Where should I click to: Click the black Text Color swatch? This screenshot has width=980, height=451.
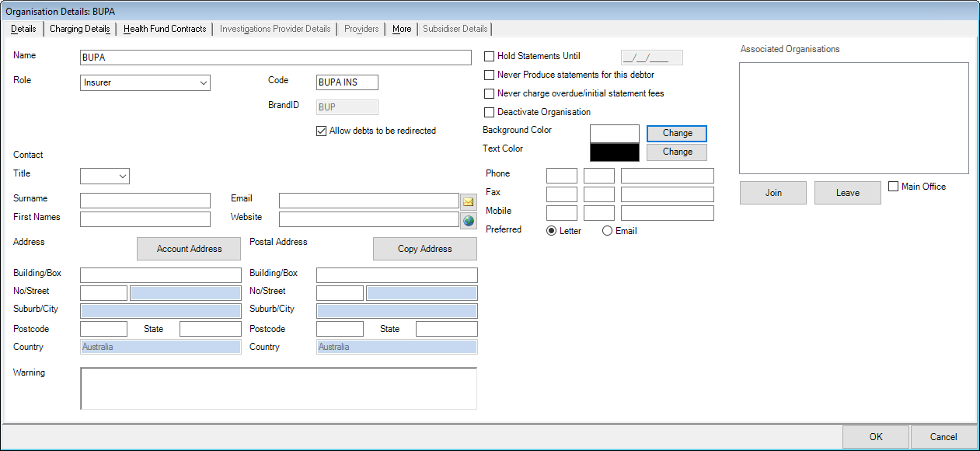615,152
